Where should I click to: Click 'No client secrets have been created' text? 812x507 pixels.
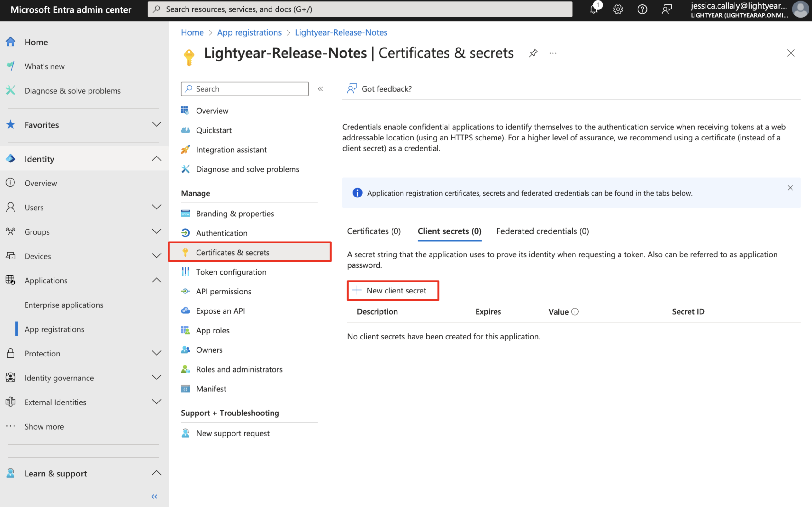point(443,336)
